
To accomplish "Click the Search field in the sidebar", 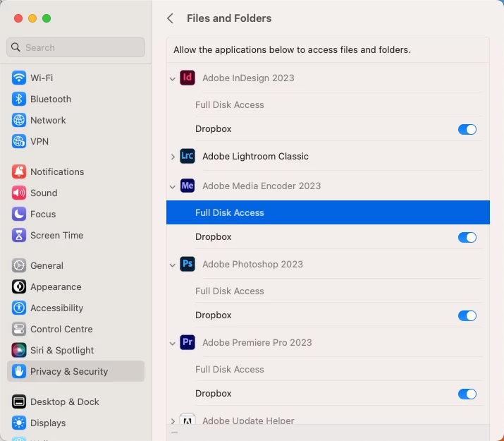I will coord(76,47).
